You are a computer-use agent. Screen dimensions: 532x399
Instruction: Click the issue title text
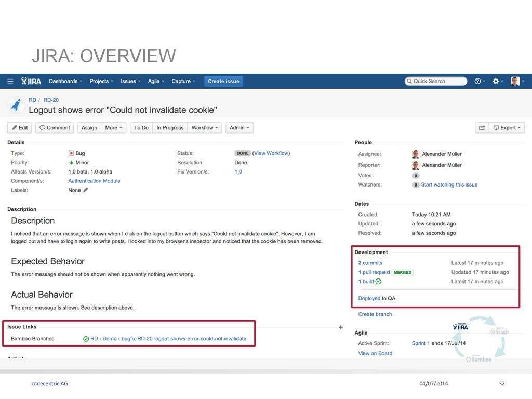[123, 110]
